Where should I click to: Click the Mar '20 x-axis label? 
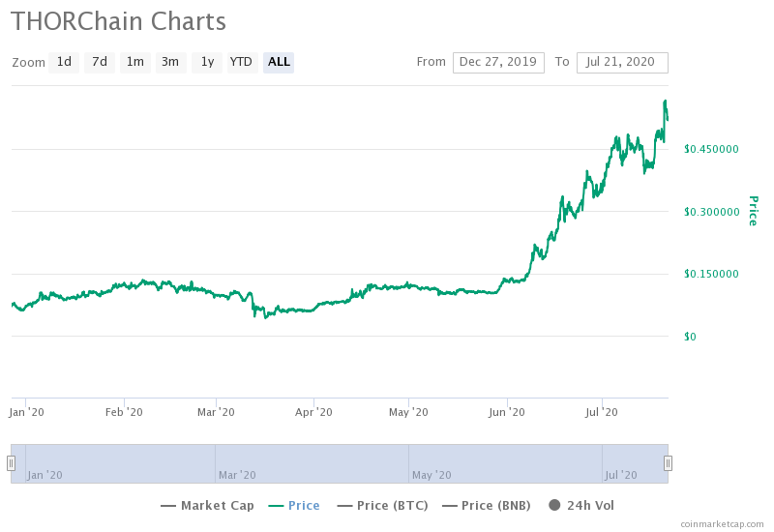coord(216,412)
